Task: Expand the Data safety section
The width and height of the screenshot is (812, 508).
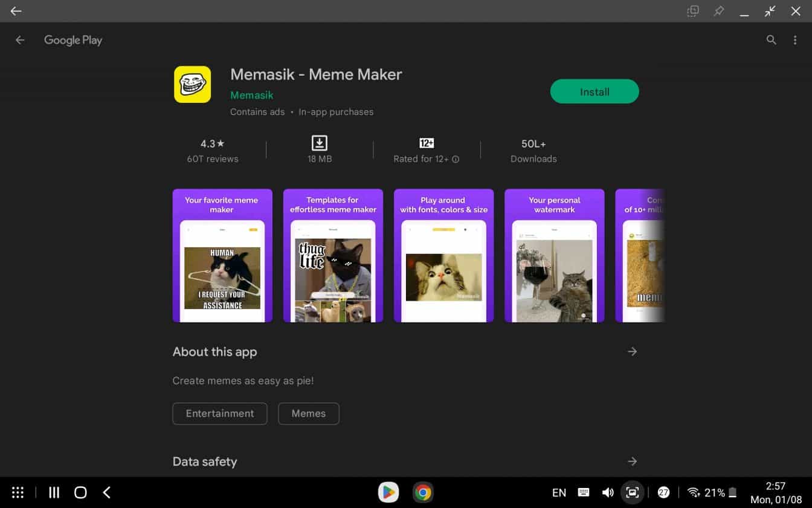Action: click(632, 461)
